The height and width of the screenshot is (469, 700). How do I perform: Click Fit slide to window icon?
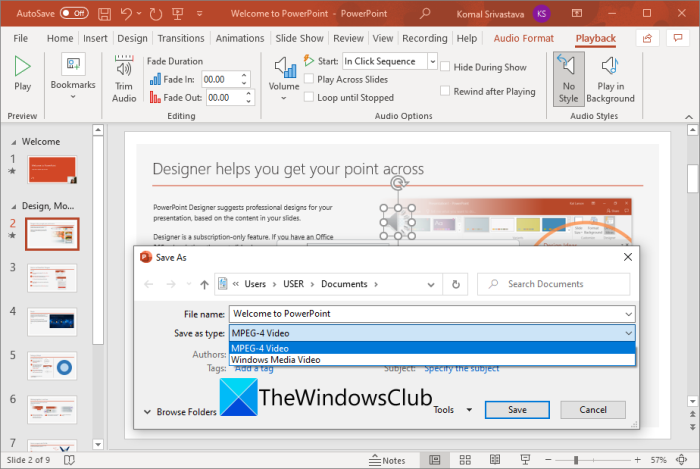pyautogui.click(x=681, y=460)
